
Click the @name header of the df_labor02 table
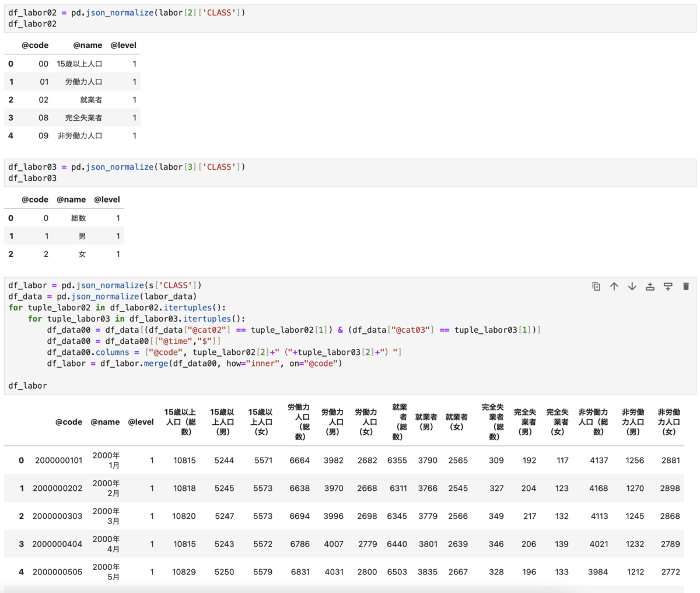tap(87, 45)
